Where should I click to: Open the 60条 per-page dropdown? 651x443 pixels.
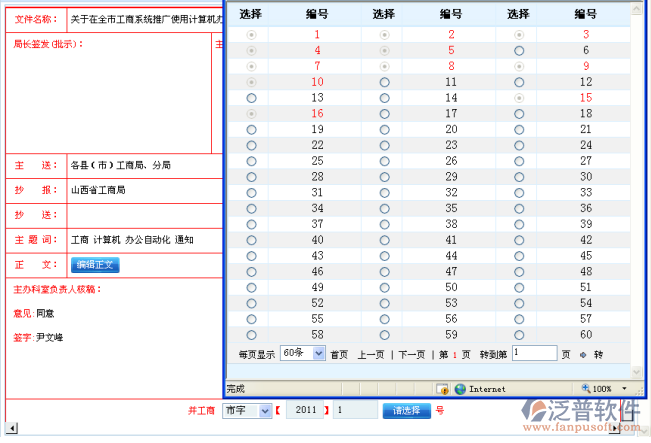tap(303, 353)
